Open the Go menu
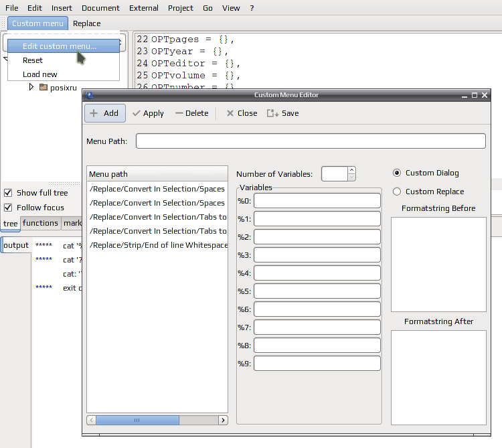Viewport: 502px width, 448px height. click(x=207, y=8)
